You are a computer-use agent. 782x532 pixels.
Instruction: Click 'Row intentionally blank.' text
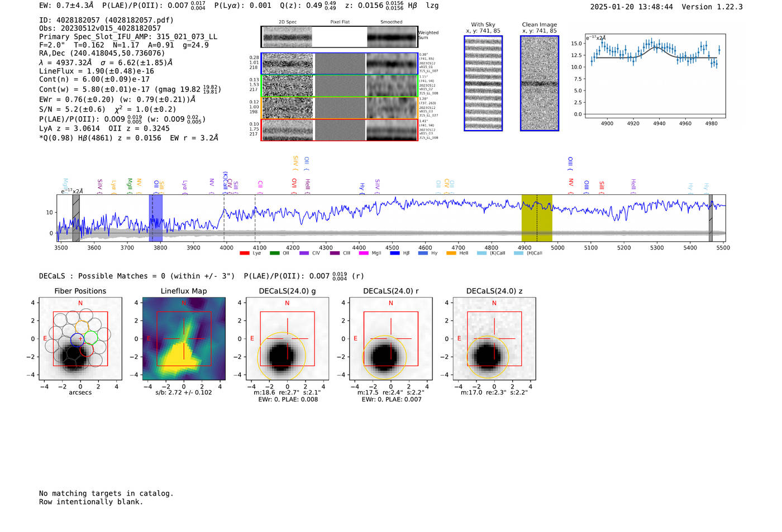click(91, 502)
